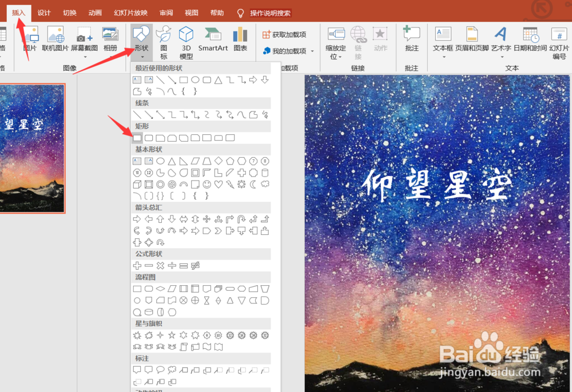572x392 pixels.
Task: Switch to the 动画 tab
Action: [95, 13]
